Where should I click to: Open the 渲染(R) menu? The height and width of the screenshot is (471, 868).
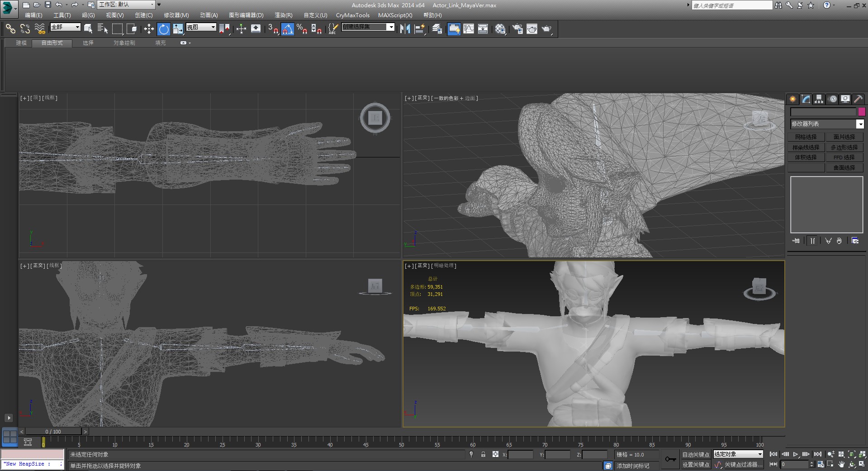coord(283,15)
